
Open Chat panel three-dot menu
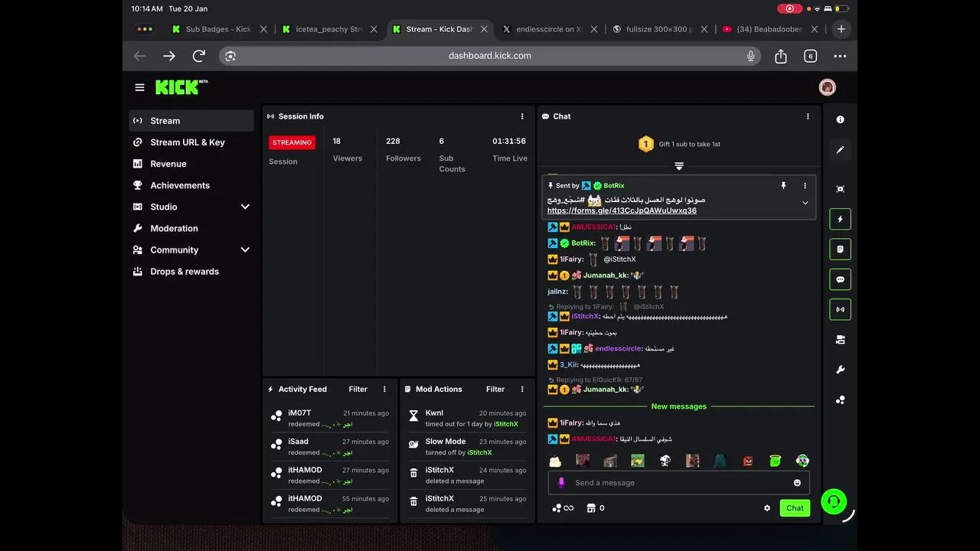[807, 116]
